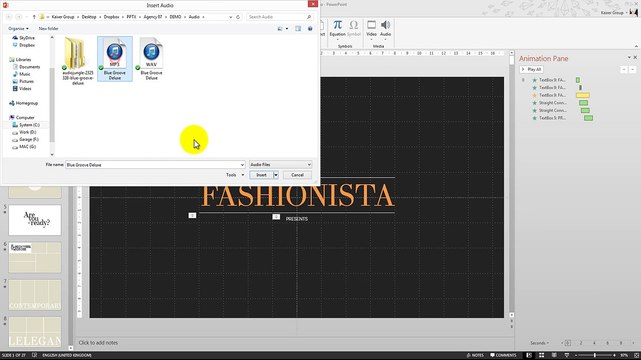Click Kaiser Group in the address breadcrumb
The height and width of the screenshot is (360, 641).
pyautogui.click(x=63, y=17)
